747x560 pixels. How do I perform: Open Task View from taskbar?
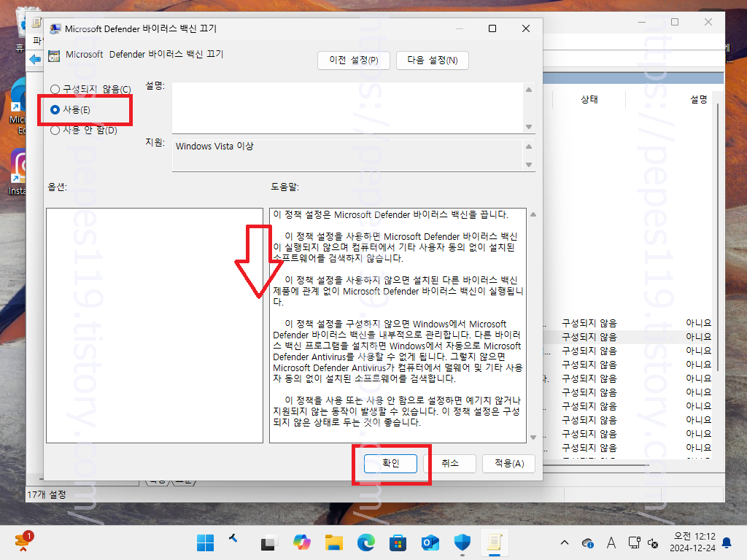268,542
